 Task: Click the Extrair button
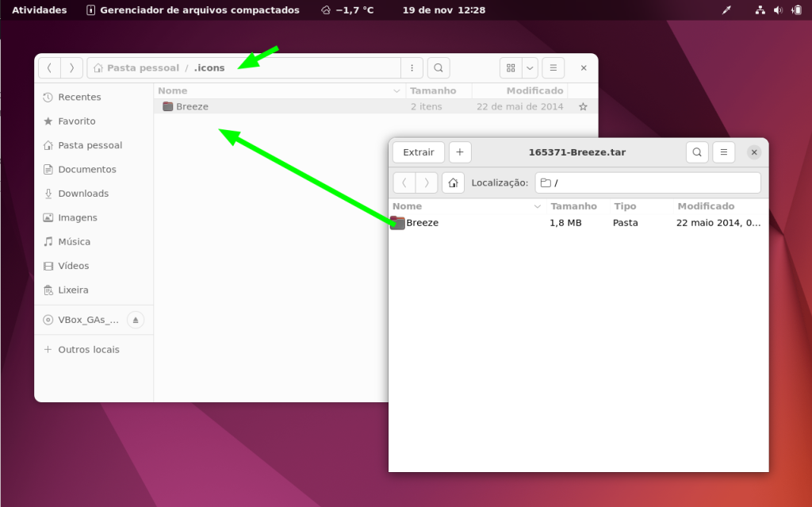(x=418, y=152)
